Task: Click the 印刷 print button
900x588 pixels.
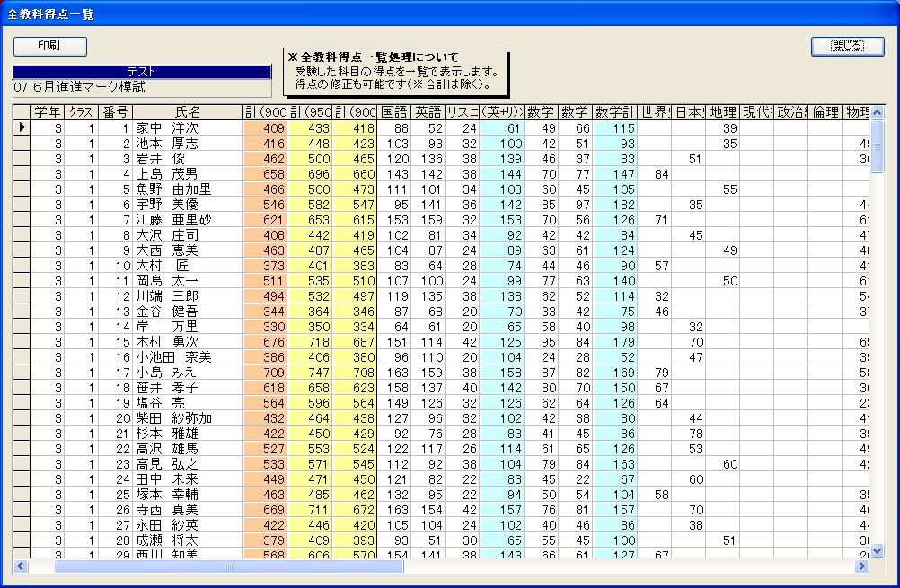Action: point(50,46)
